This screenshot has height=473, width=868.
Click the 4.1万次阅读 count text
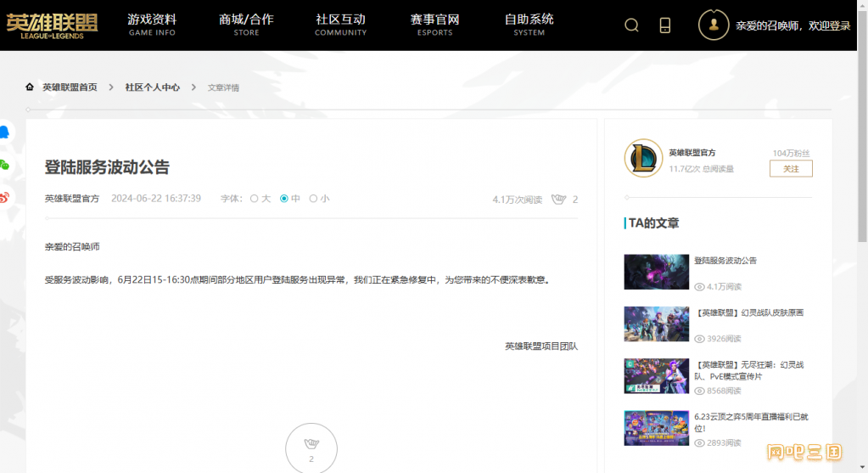pyautogui.click(x=517, y=200)
